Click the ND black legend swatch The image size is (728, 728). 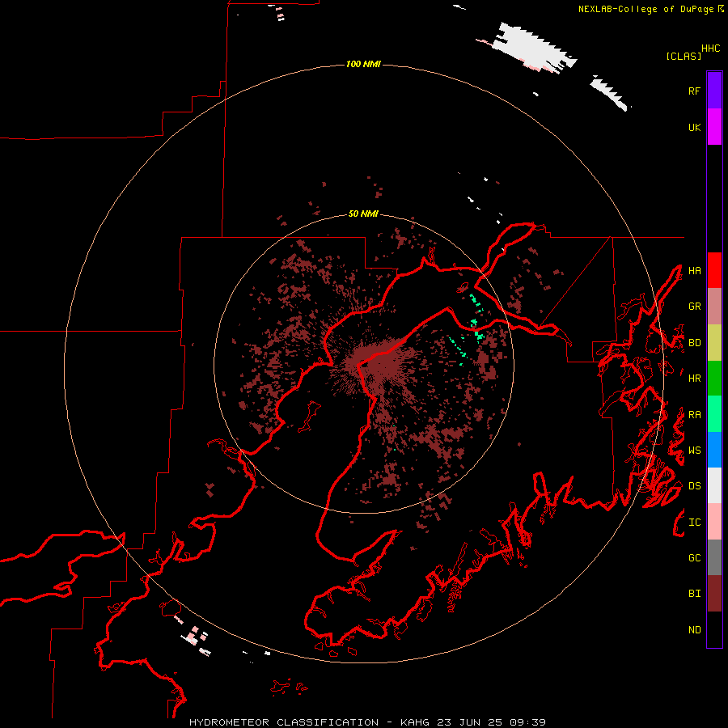pyautogui.click(x=714, y=629)
